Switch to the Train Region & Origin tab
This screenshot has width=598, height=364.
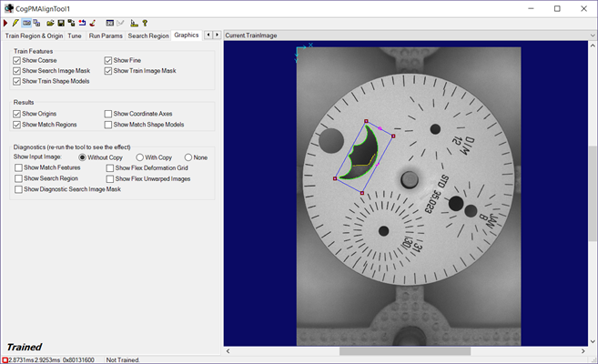pos(32,35)
